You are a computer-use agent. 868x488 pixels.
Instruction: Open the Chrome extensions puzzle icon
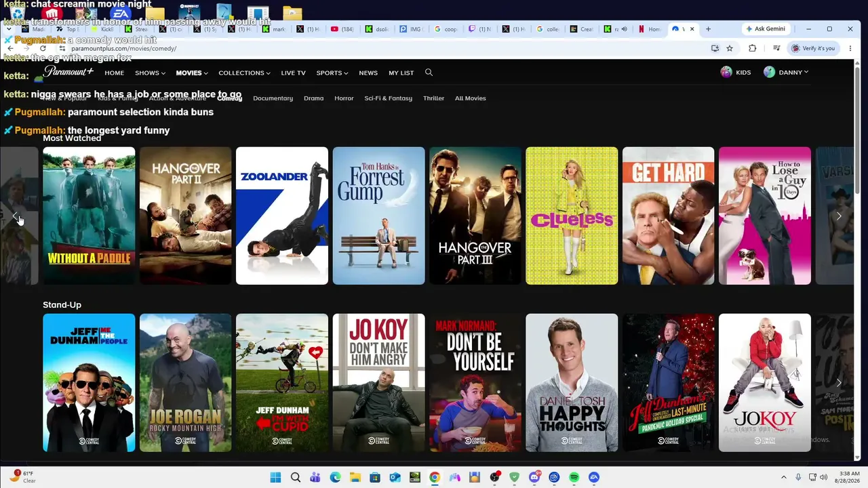pos(752,48)
